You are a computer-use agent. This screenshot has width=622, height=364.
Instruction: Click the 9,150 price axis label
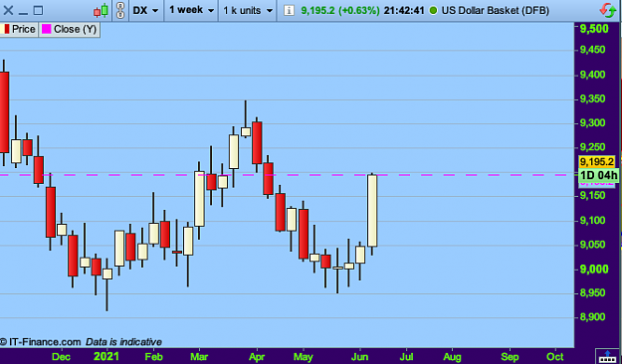pyautogui.click(x=593, y=196)
